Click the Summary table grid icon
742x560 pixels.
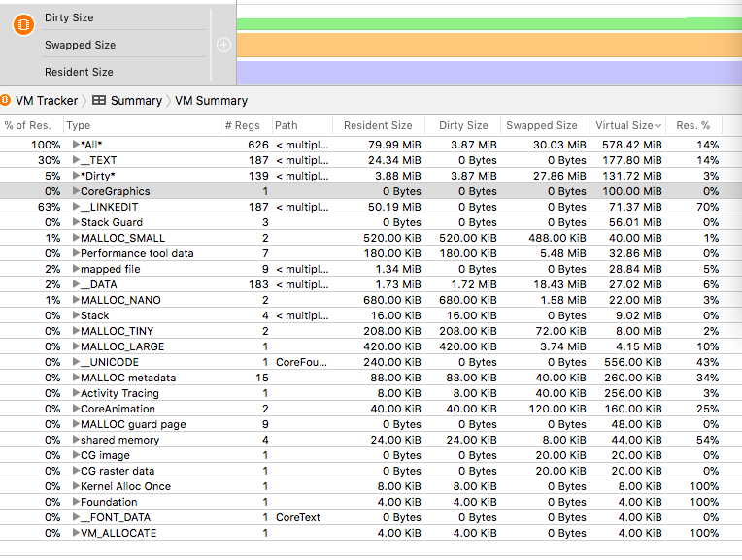click(99, 100)
